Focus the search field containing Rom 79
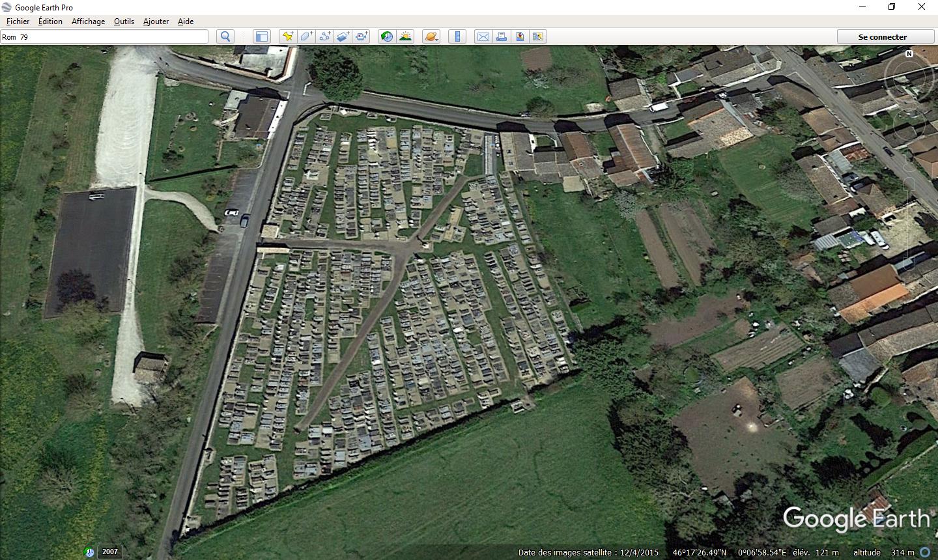Viewport: 938px width, 560px height. point(104,36)
